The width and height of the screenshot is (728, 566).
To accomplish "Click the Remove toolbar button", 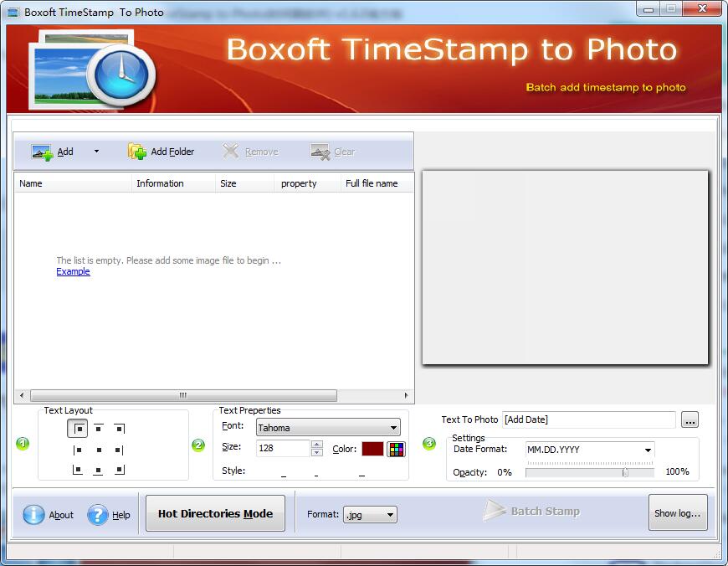I will pyautogui.click(x=250, y=152).
